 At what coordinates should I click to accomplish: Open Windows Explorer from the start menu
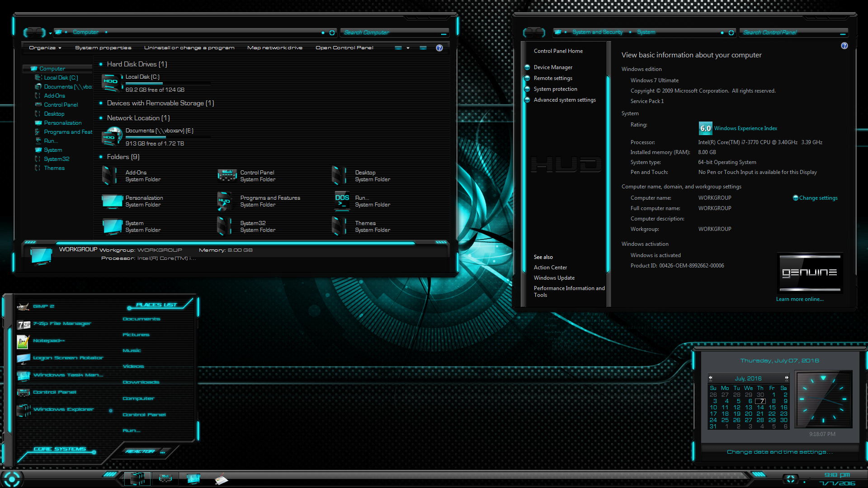pyautogui.click(x=63, y=409)
